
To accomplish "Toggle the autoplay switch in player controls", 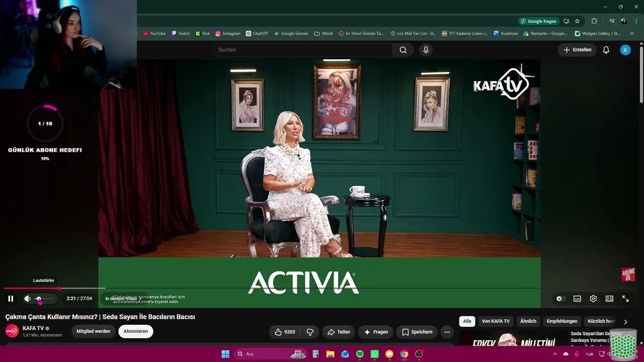I will (559, 299).
